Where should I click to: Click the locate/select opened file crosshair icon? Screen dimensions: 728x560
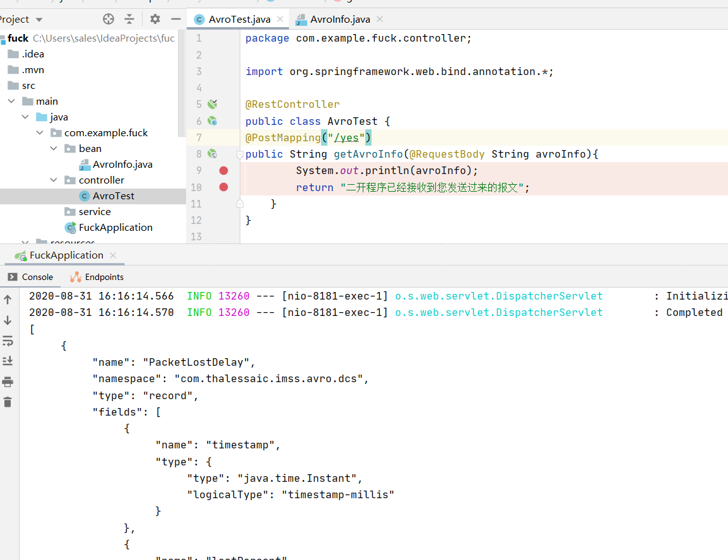(108, 19)
